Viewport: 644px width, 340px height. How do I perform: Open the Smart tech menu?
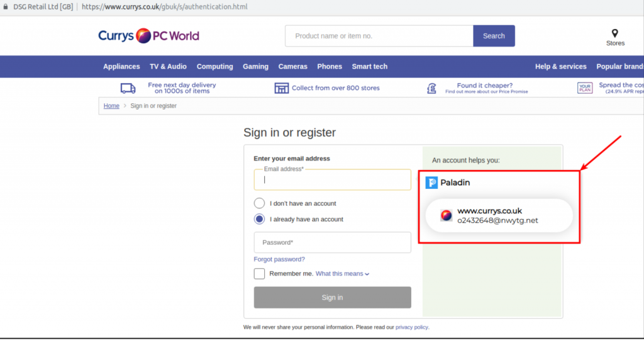[370, 67]
